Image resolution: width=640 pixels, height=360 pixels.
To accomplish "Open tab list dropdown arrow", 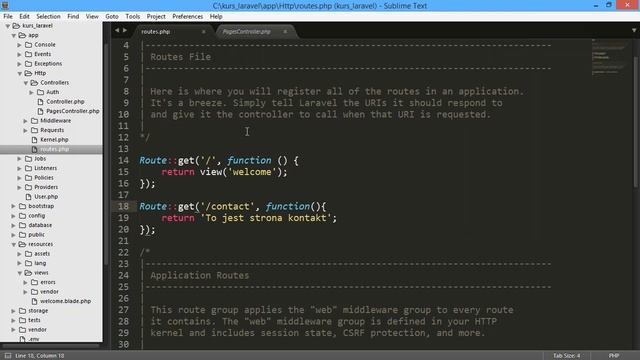I will [634, 30].
